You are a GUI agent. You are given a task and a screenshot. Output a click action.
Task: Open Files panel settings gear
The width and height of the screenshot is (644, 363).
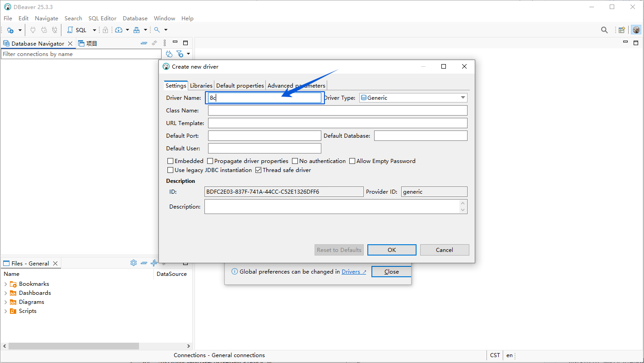click(134, 263)
